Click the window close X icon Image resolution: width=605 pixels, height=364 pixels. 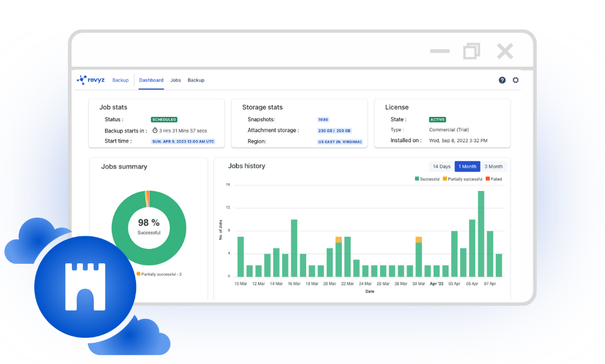[x=505, y=52]
